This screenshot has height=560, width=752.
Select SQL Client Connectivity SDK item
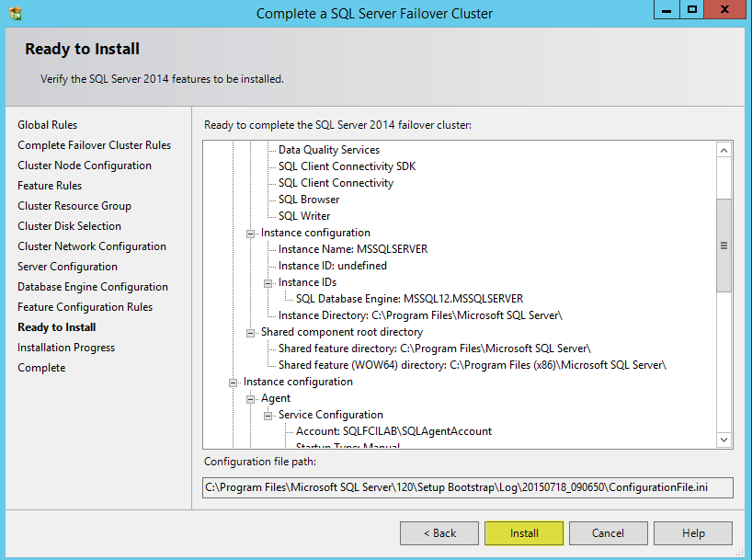pyautogui.click(x=348, y=166)
